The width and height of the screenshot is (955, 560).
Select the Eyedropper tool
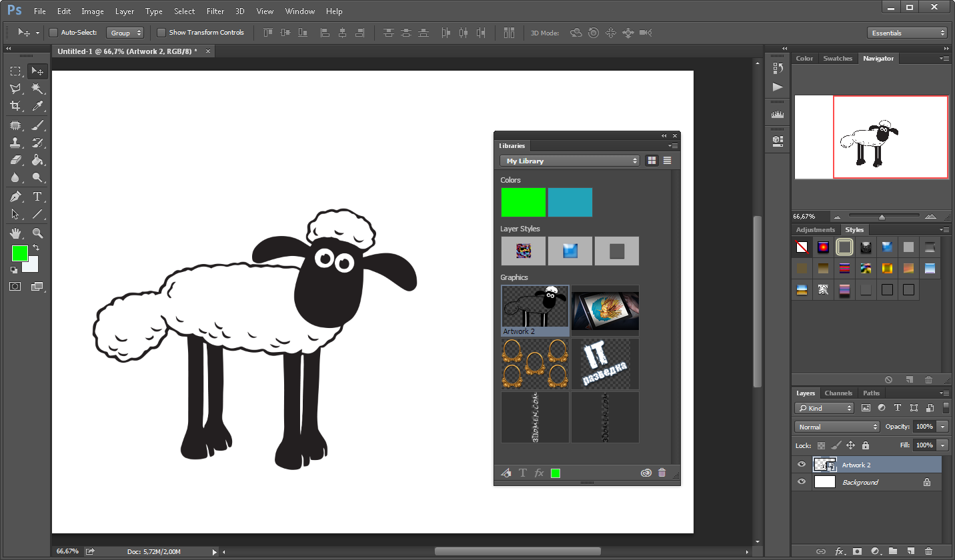[38, 105]
